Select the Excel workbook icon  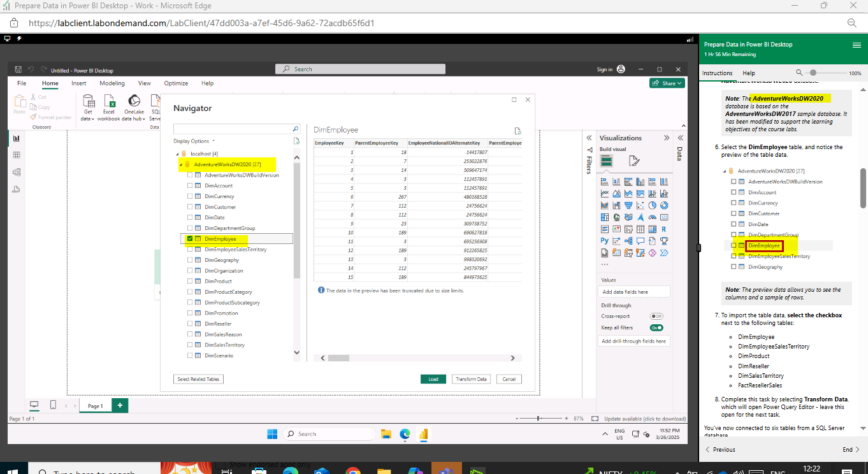pyautogui.click(x=109, y=107)
